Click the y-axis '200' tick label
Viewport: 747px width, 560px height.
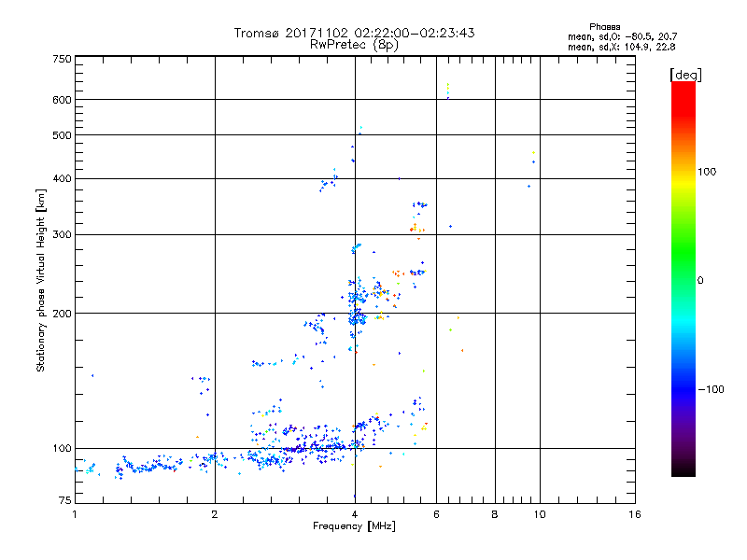click(x=62, y=314)
